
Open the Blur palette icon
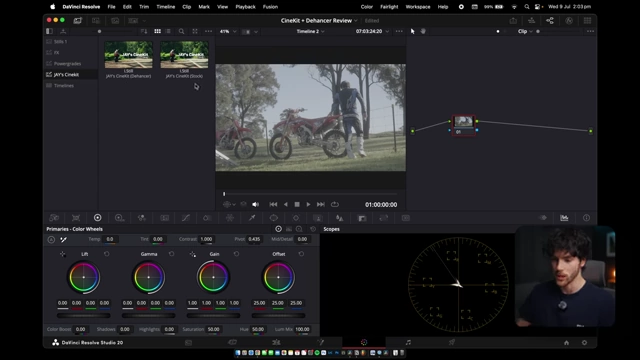340,218
